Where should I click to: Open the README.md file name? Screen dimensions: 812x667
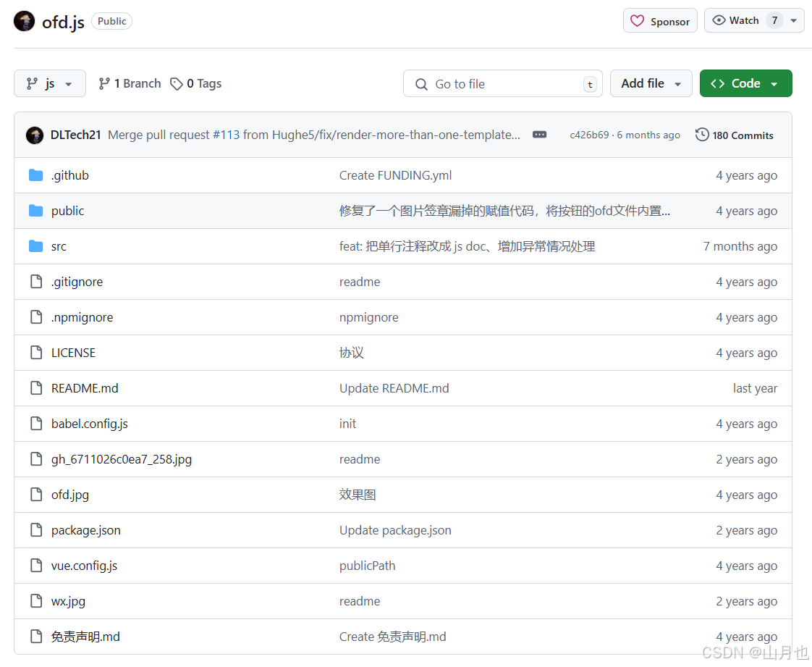click(x=85, y=388)
